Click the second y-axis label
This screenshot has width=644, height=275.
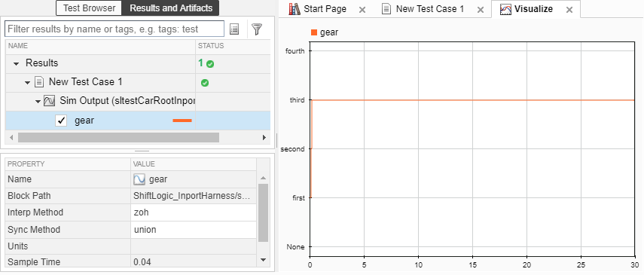coord(292,149)
